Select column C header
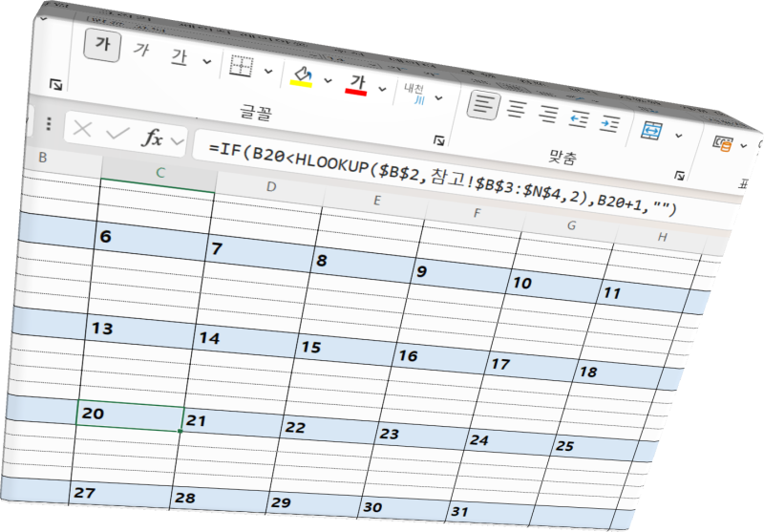This screenshot has width=764, height=532. [x=159, y=173]
